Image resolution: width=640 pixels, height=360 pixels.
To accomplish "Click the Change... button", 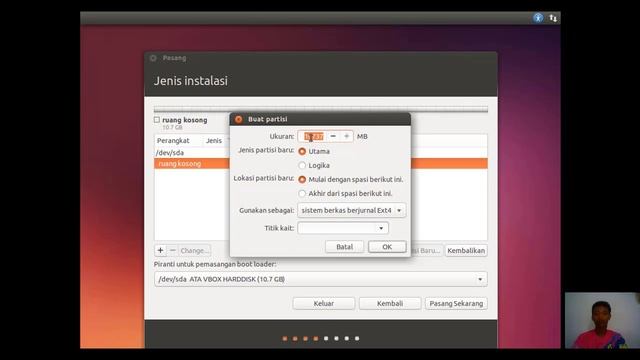I will click(x=194, y=250).
